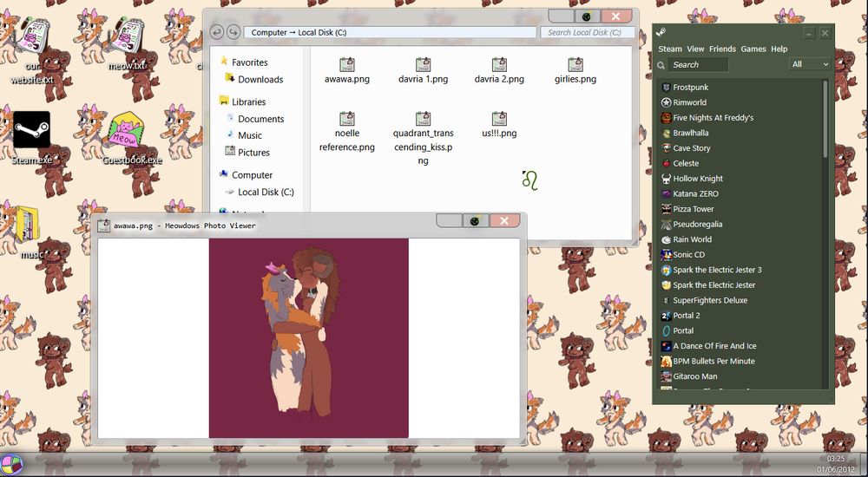Click the Cave Story game icon

pyautogui.click(x=666, y=148)
